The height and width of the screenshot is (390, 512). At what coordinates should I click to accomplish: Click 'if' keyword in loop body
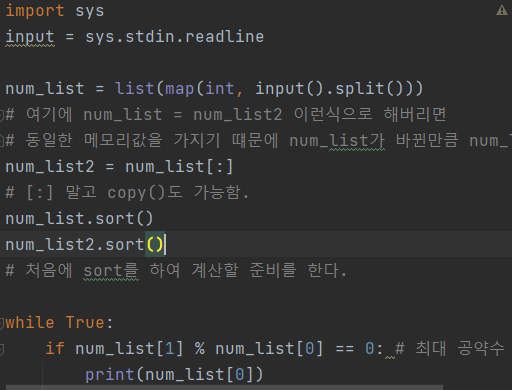click(x=55, y=348)
